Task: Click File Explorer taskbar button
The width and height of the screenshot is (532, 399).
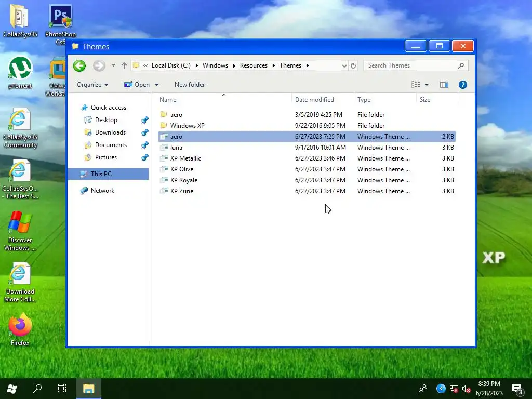Action: (x=88, y=389)
